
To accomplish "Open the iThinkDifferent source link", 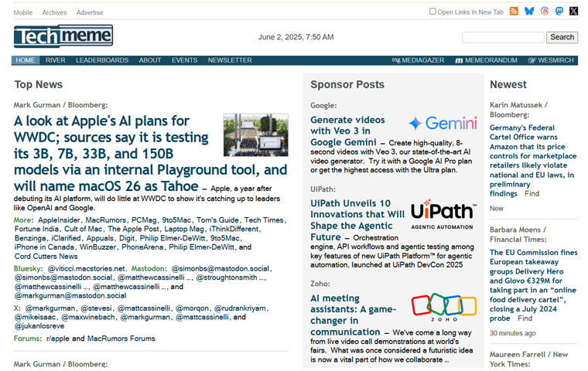I will pyautogui.click(x=234, y=229).
